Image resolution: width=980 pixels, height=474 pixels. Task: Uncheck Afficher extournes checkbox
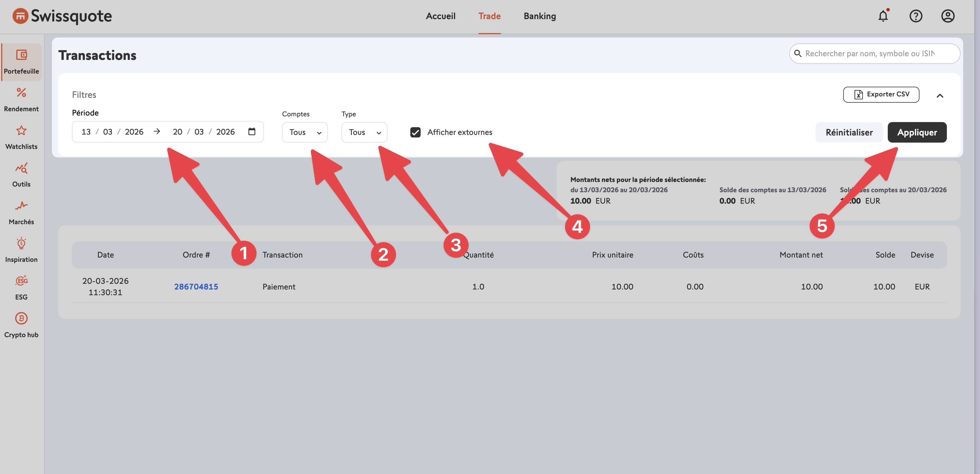coord(415,132)
